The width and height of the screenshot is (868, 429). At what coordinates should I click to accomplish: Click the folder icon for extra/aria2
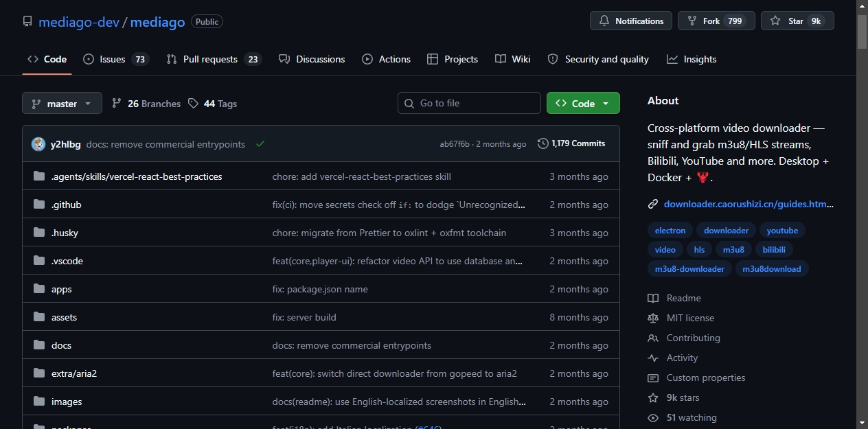coord(39,373)
